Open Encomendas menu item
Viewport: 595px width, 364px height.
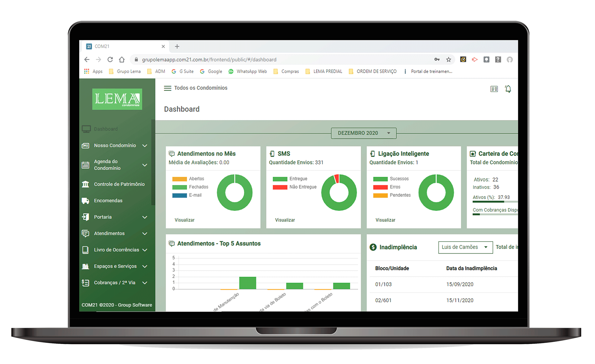(x=115, y=201)
